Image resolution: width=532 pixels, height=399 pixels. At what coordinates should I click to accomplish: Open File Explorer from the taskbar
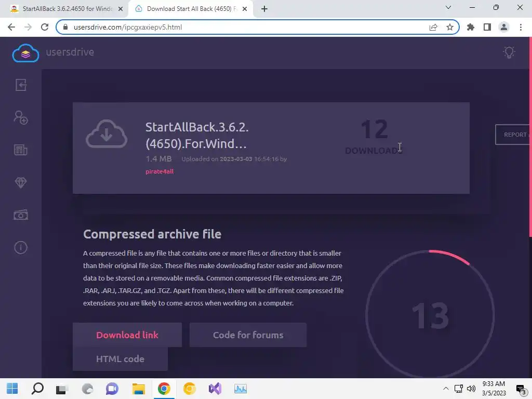[x=138, y=389]
